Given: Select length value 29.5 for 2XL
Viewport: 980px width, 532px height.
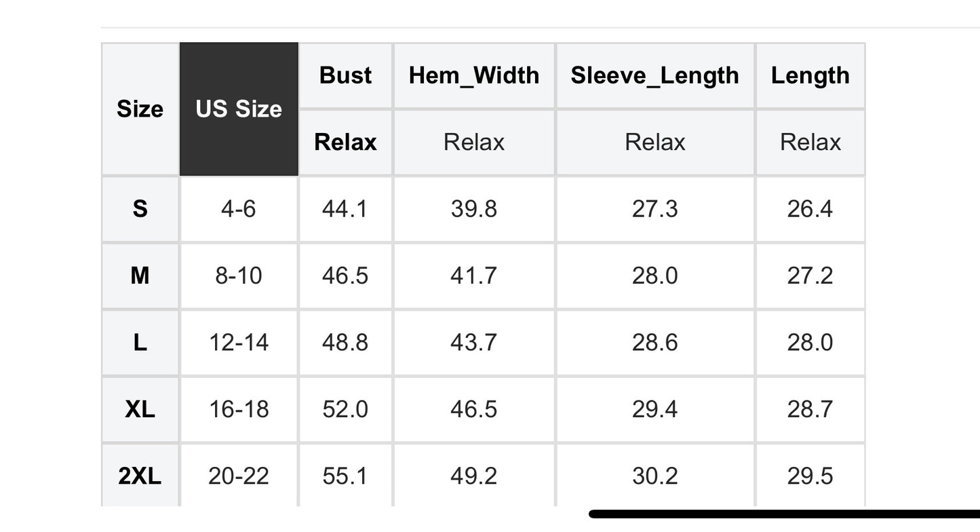Looking at the screenshot, I should pos(810,476).
